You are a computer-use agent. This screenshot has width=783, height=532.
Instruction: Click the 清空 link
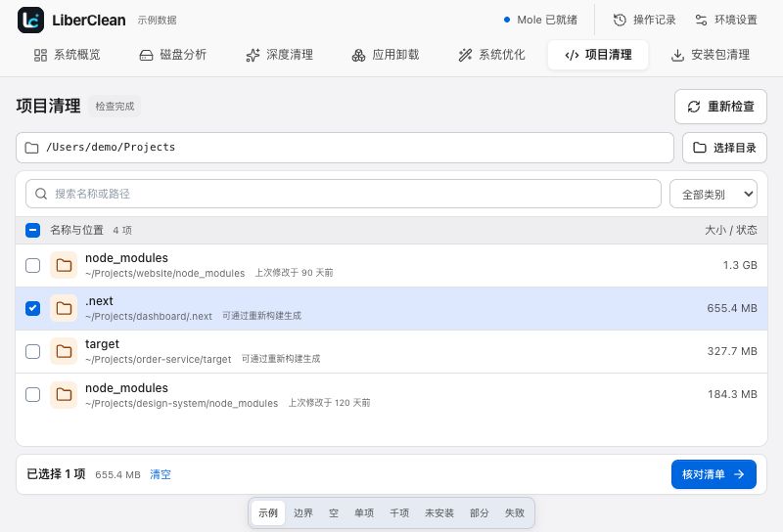click(x=161, y=474)
